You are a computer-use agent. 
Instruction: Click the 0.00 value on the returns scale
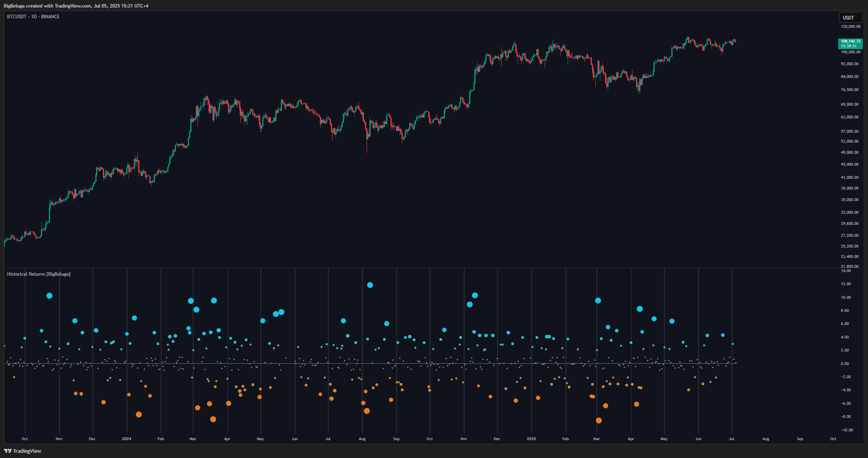[845, 364]
